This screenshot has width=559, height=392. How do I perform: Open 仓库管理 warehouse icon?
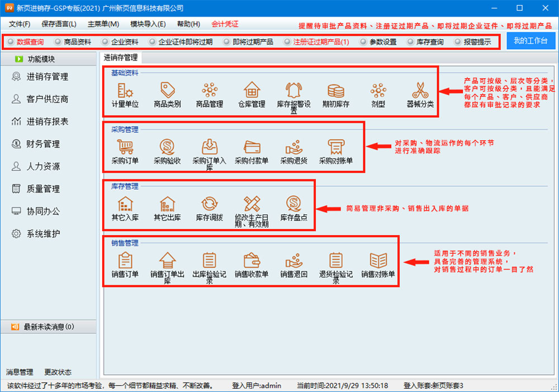click(252, 90)
